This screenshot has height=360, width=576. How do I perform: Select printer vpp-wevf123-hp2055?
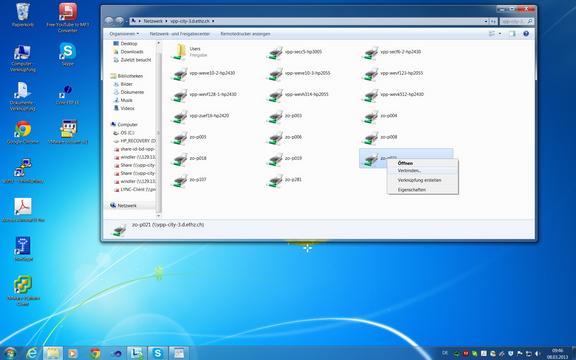coord(393,73)
